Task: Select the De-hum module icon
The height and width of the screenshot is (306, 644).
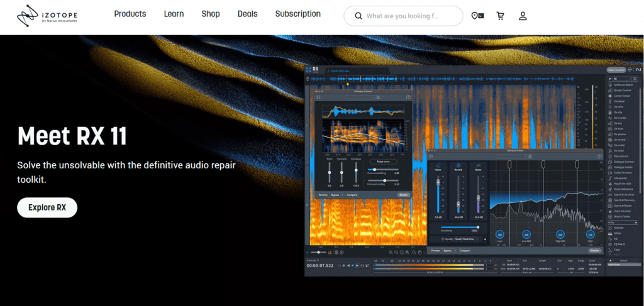Action: click(610, 128)
